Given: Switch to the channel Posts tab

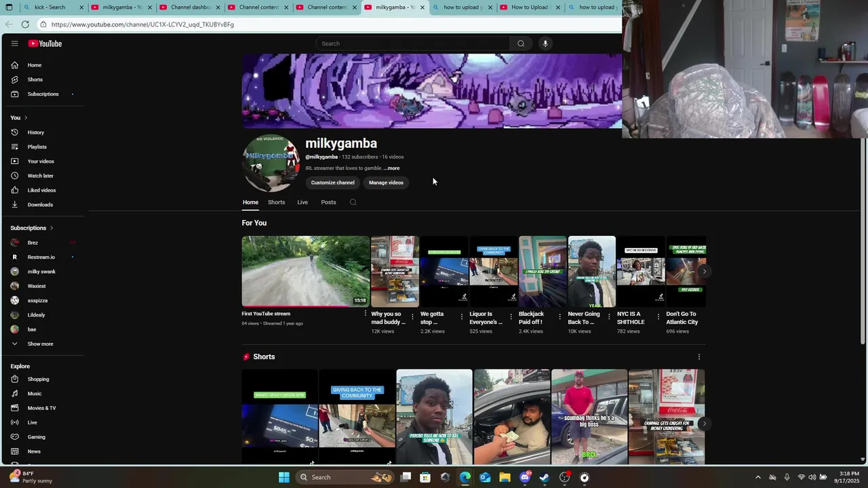Looking at the screenshot, I should (328, 202).
